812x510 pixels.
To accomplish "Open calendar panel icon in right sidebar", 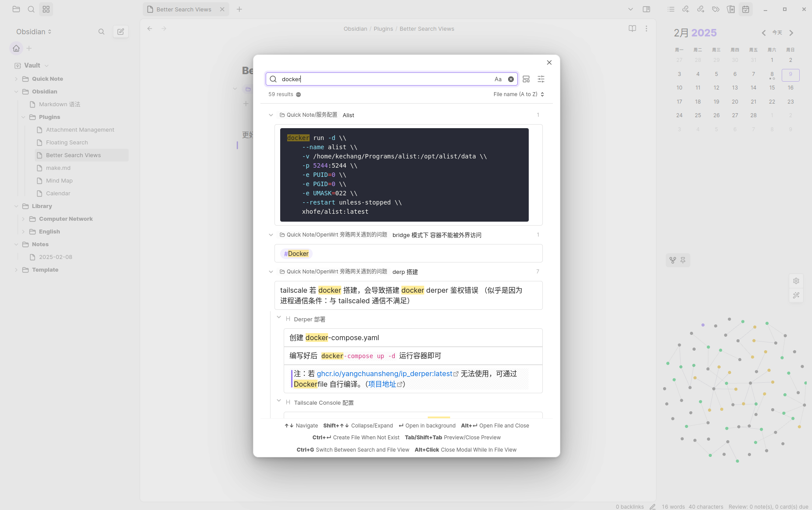I will pos(746,9).
